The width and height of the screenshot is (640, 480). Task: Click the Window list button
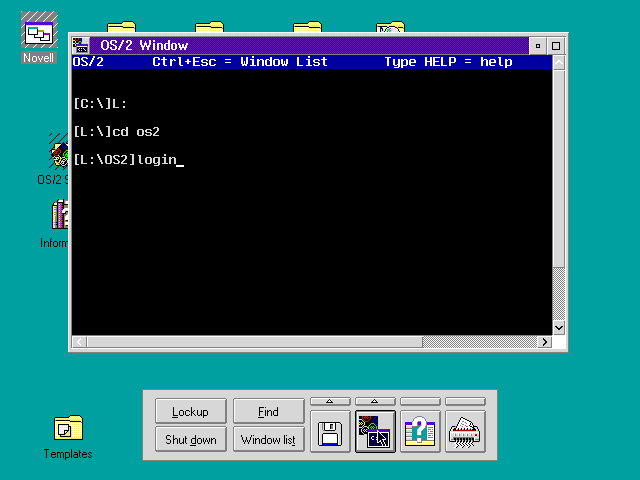pos(269,439)
